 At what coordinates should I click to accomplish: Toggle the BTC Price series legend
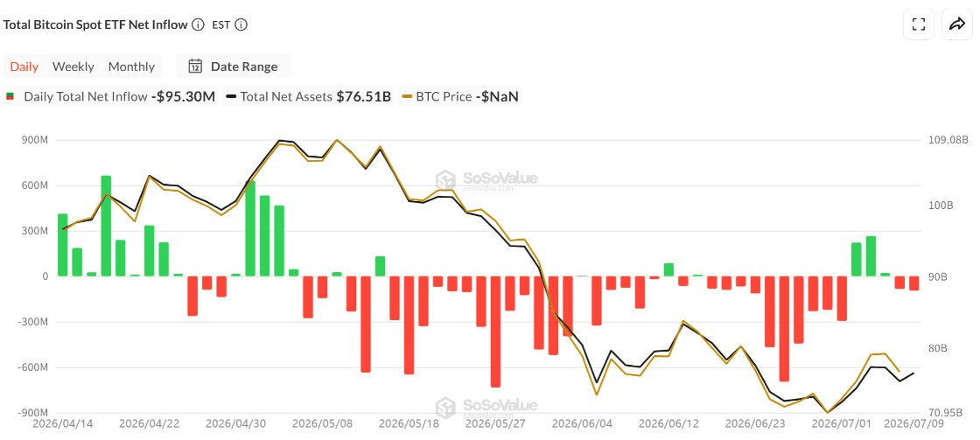[460, 97]
